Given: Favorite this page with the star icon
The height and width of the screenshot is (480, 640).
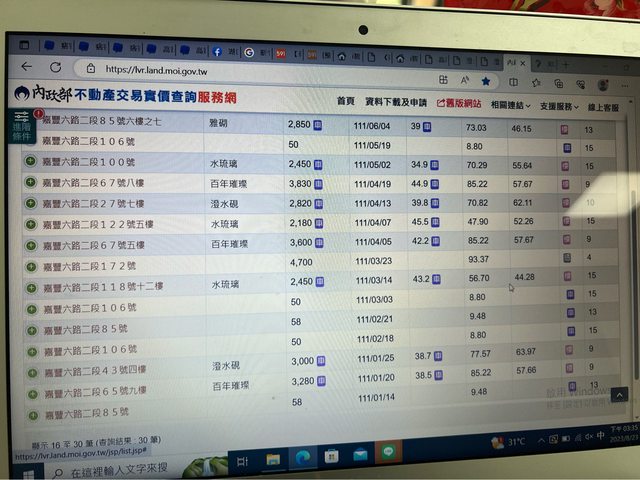Looking at the screenshot, I should (486, 80).
